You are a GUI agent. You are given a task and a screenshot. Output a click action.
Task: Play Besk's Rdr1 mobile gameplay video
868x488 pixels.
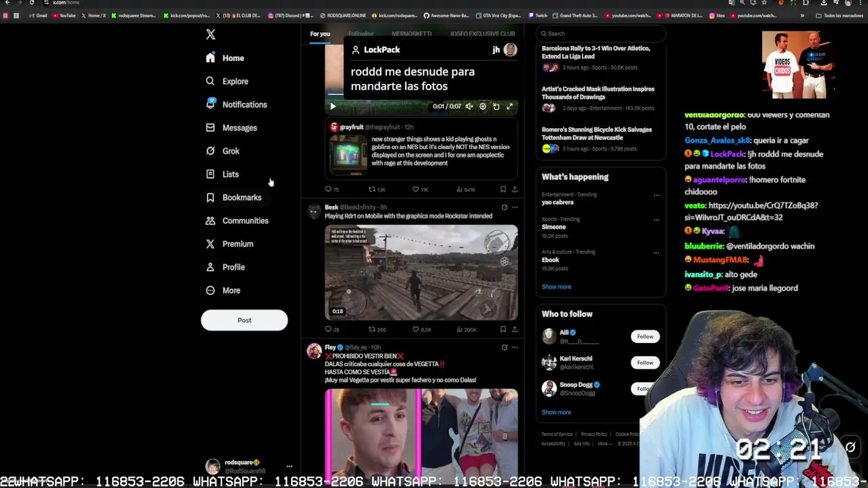(x=421, y=272)
